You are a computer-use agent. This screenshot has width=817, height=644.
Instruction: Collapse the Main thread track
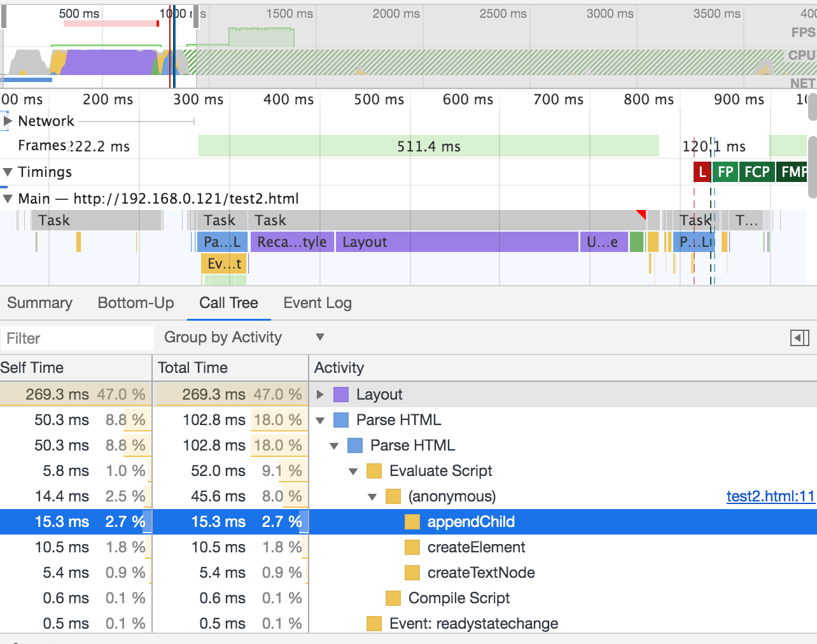coord(8,199)
